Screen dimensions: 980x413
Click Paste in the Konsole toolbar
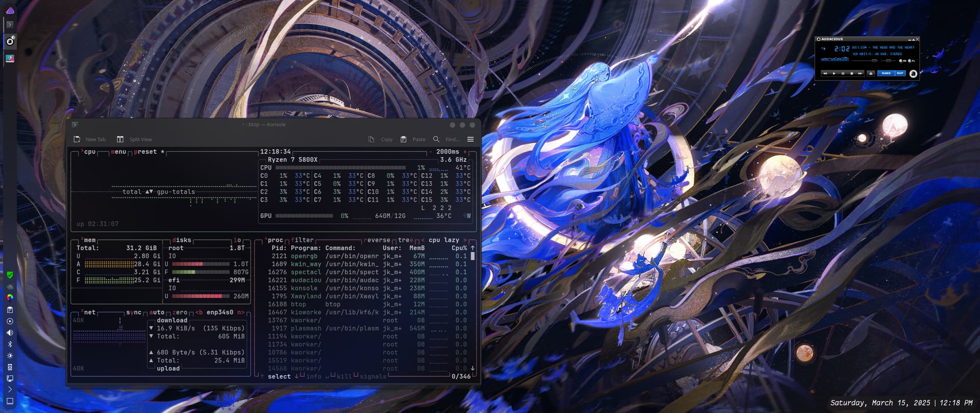[413, 139]
